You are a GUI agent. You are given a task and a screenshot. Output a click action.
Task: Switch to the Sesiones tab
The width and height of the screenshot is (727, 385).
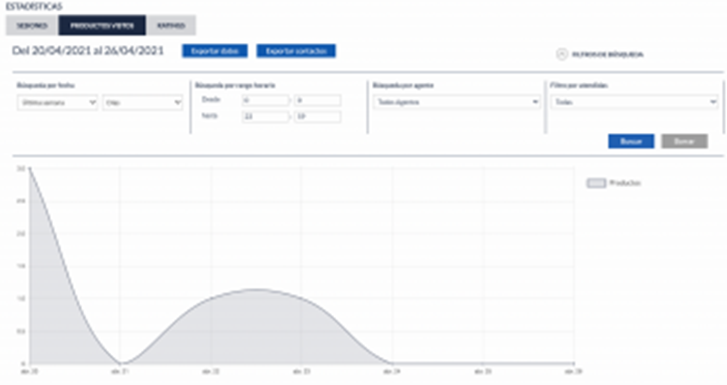[x=32, y=26]
